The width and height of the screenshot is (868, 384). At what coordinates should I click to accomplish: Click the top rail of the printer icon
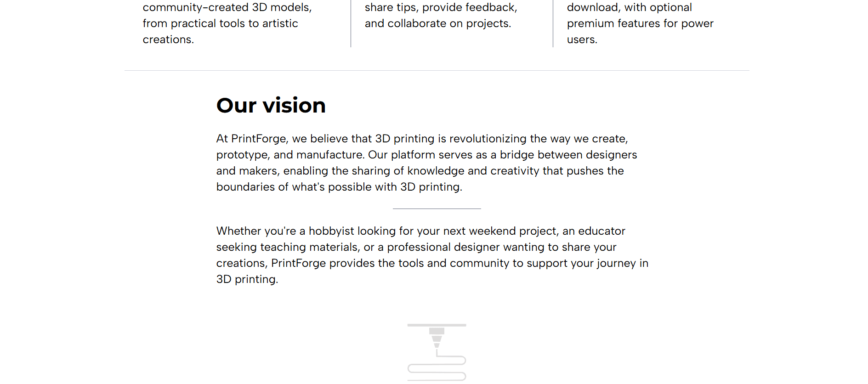tap(437, 325)
